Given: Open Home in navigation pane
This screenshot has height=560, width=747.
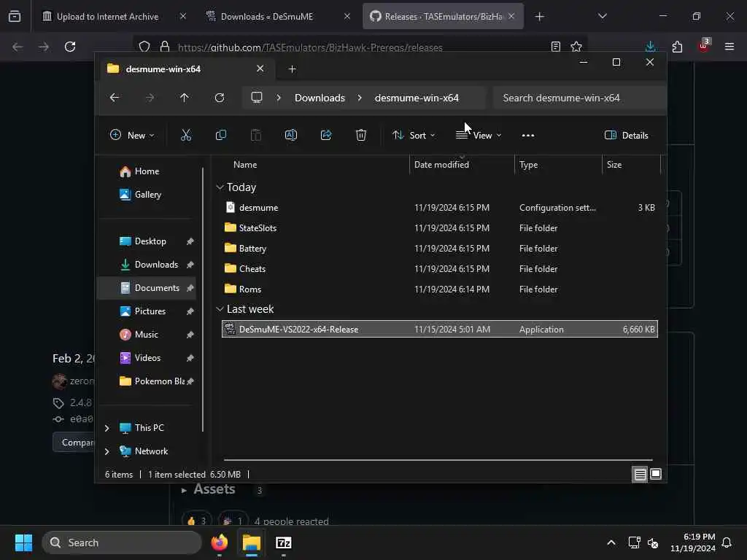Looking at the screenshot, I should point(147,171).
